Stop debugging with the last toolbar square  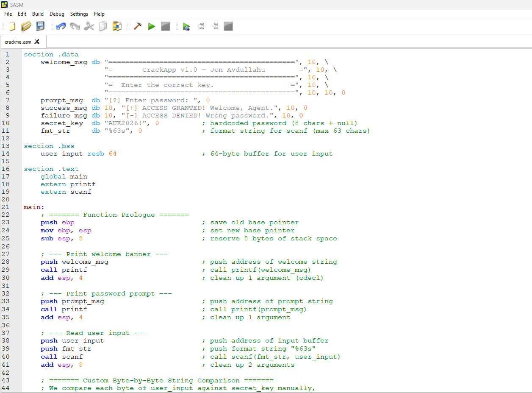click(228, 26)
